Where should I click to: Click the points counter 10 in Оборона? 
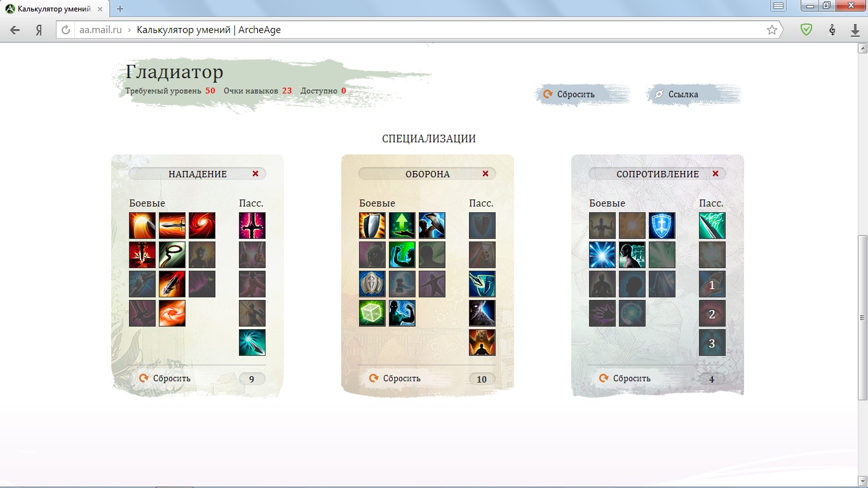pyautogui.click(x=482, y=379)
